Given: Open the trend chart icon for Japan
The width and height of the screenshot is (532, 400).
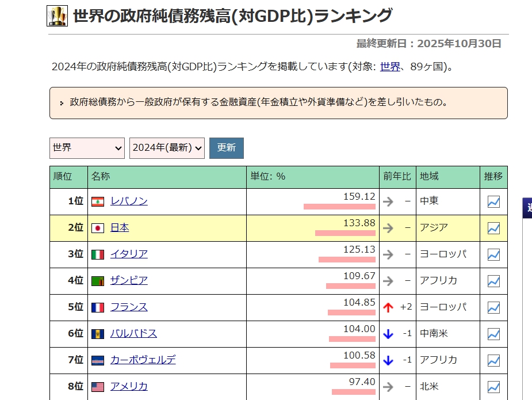Looking at the screenshot, I should [x=493, y=228].
